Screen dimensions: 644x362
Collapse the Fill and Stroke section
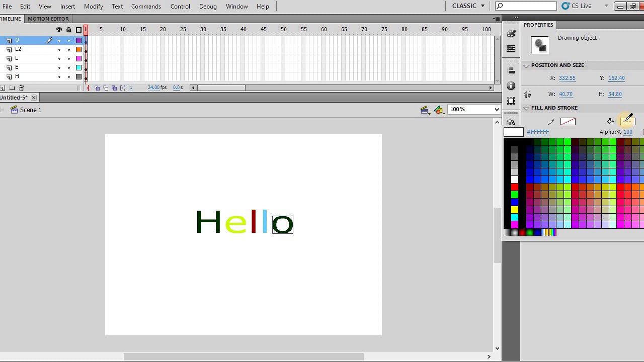coord(526,108)
